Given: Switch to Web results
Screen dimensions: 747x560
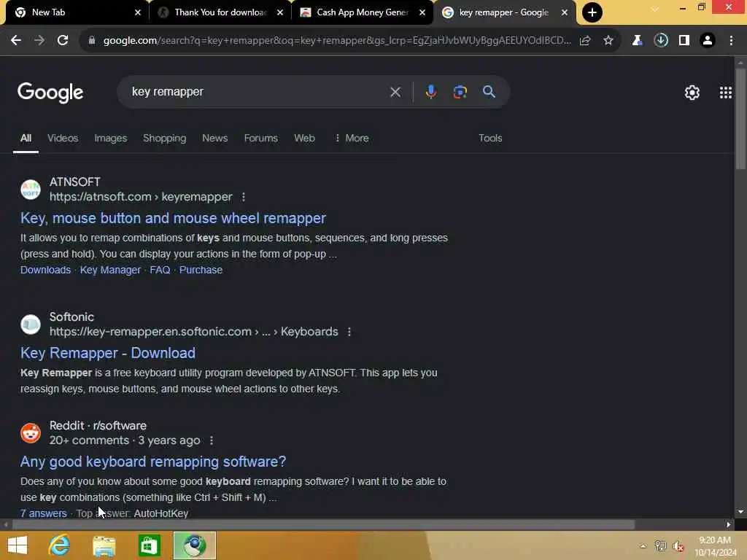Looking at the screenshot, I should coord(304,138).
